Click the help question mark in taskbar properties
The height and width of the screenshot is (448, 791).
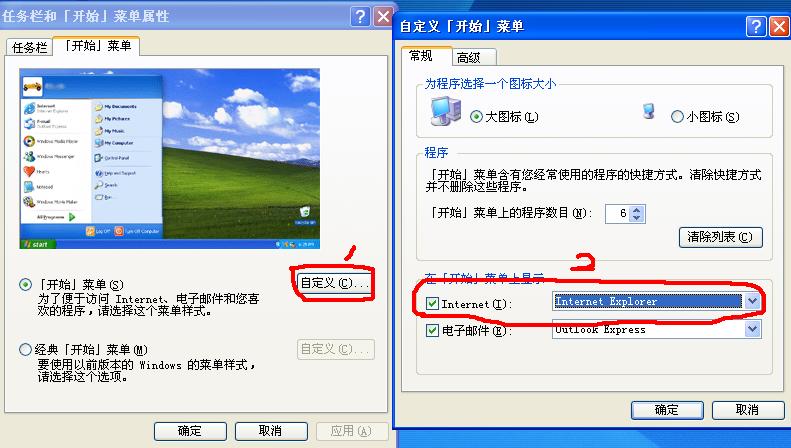pyautogui.click(x=360, y=17)
